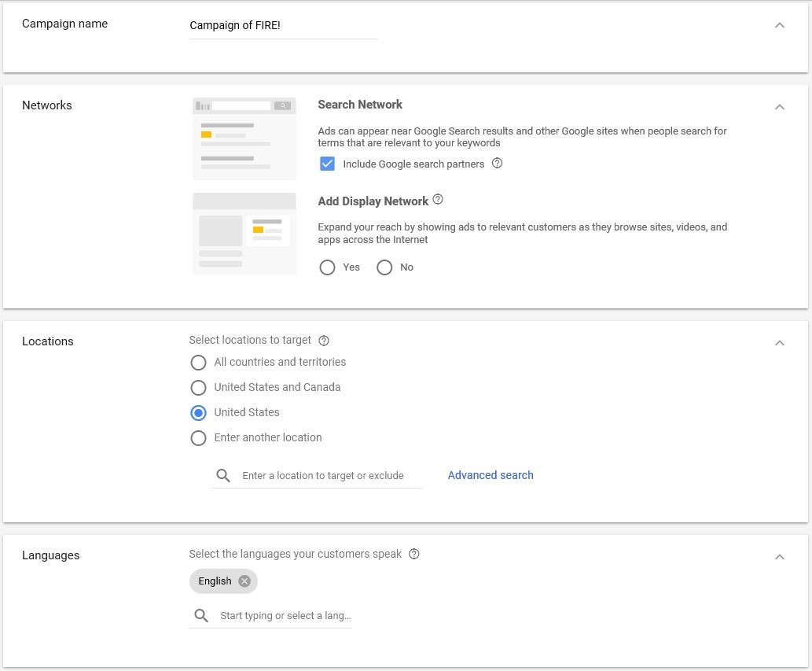Click the Campaign name section label
The width and height of the screenshot is (812, 671).
tap(64, 24)
